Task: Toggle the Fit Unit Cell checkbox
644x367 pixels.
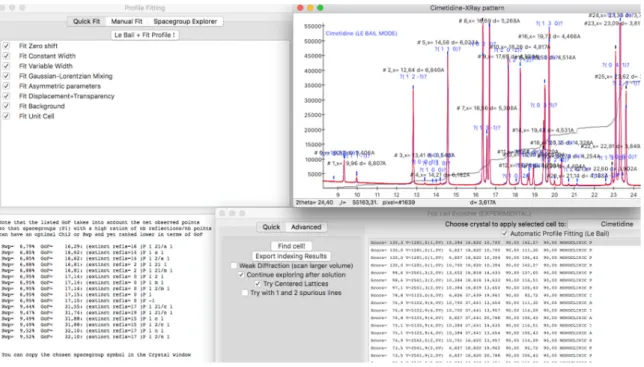Action: (x=6, y=116)
